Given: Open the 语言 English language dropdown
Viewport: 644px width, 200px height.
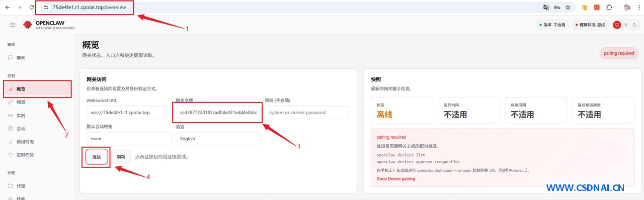Looking at the screenshot, I should click(x=218, y=139).
